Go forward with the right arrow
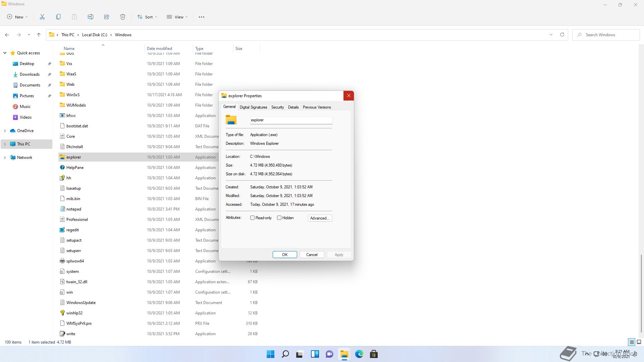The height and width of the screenshot is (362, 644). [x=19, y=35]
